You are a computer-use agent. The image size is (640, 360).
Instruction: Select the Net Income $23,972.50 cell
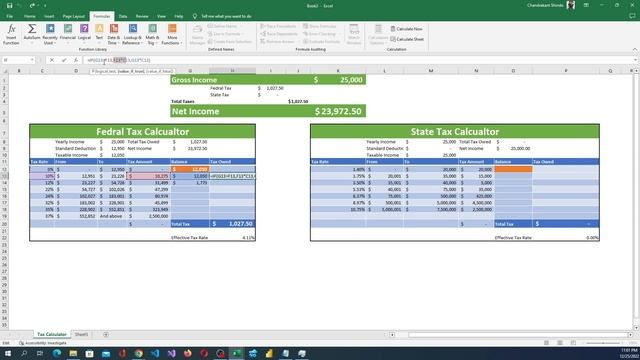coord(338,111)
